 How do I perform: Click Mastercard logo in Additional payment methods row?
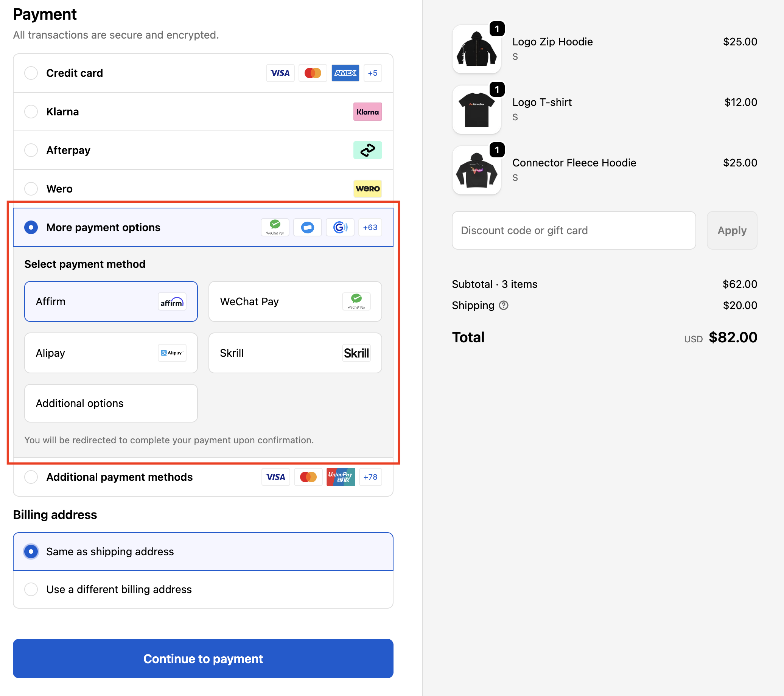(308, 477)
